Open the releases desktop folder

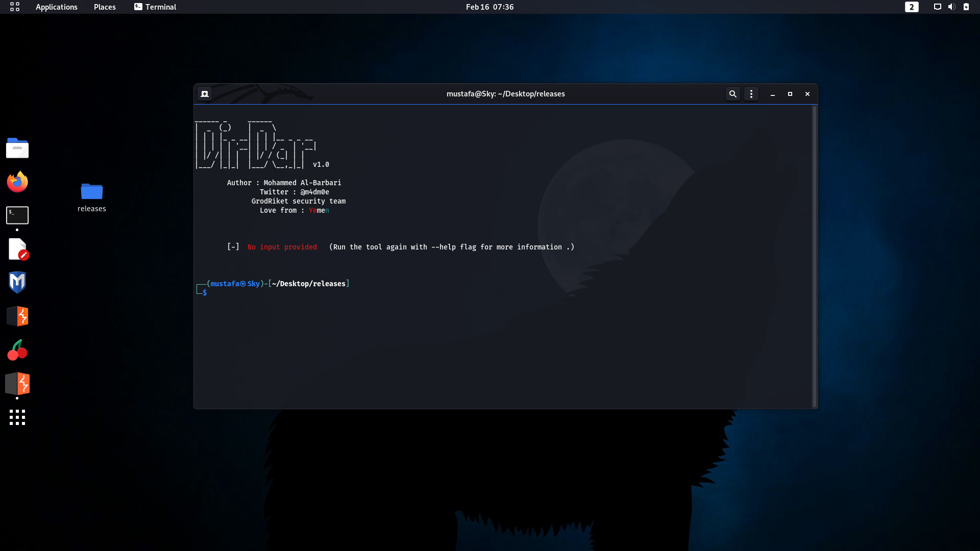click(x=92, y=192)
